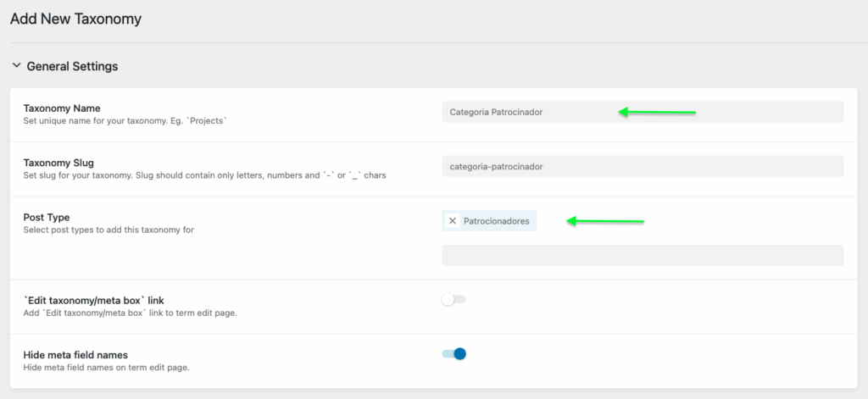Click the `Edit taxonomy/meta box` link label

[x=88, y=300]
